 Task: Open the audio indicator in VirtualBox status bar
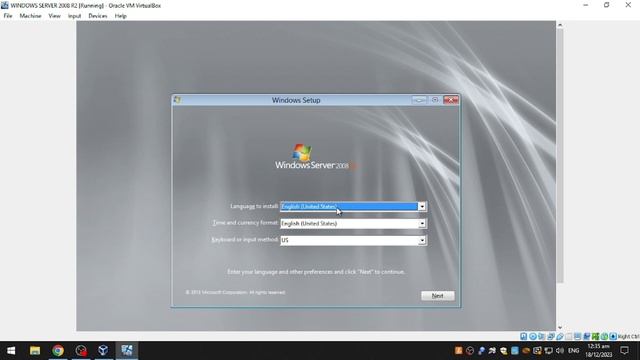[x=542, y=336]
